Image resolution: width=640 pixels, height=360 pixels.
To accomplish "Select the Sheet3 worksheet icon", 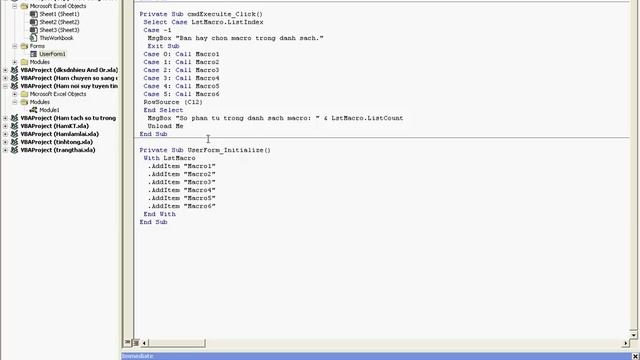I will click(34, 30).
